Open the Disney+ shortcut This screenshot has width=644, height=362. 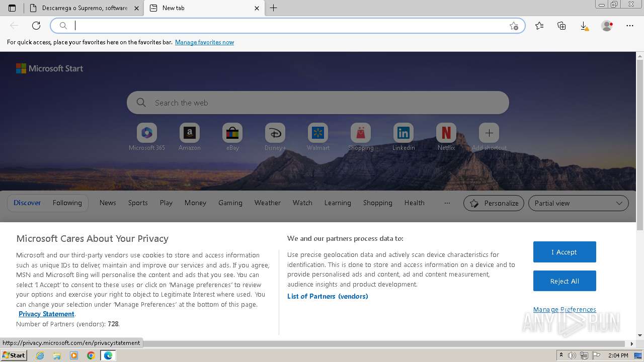tap(275, 137)
